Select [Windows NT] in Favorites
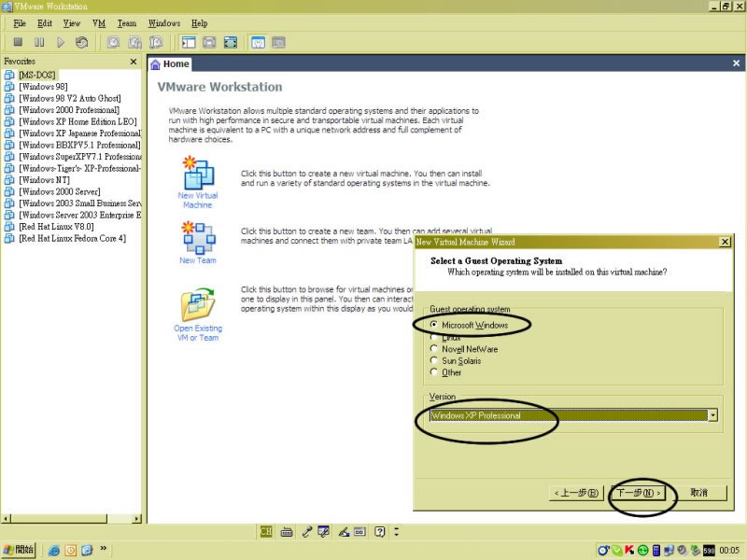 44,179
